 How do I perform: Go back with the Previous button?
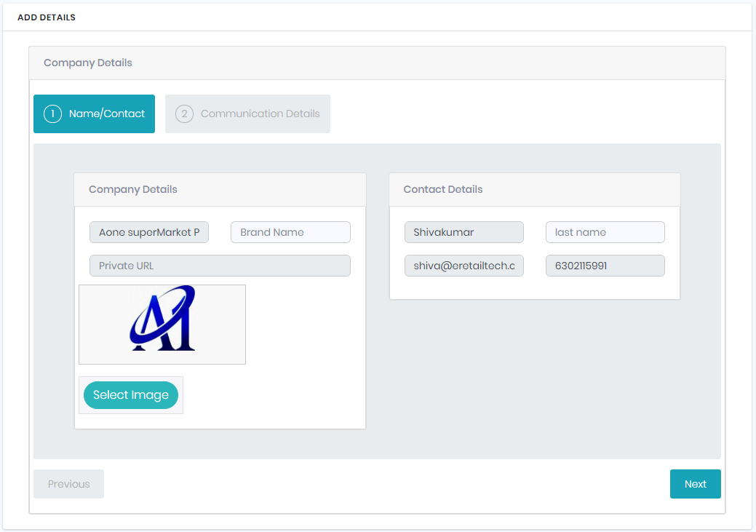point(68,484)
